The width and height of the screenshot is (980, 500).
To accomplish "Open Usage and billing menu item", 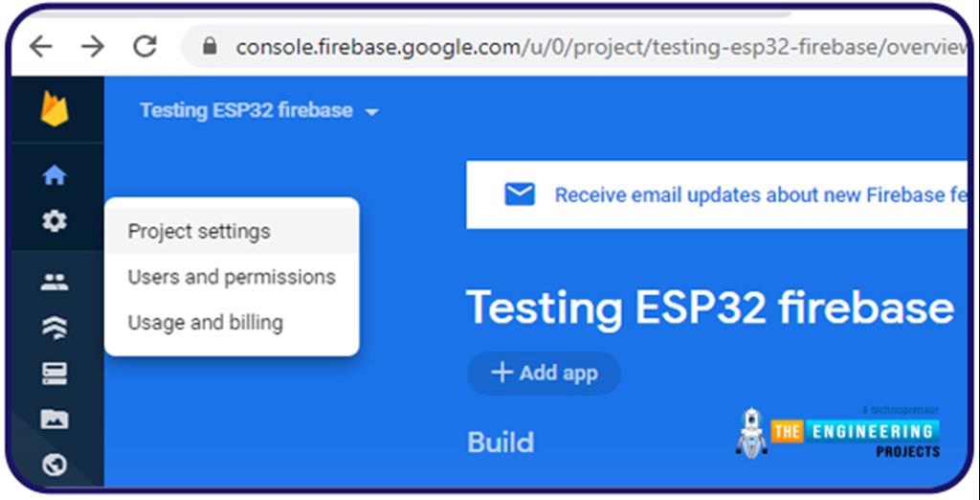I will pyautogui.click(x=205, y=323).
